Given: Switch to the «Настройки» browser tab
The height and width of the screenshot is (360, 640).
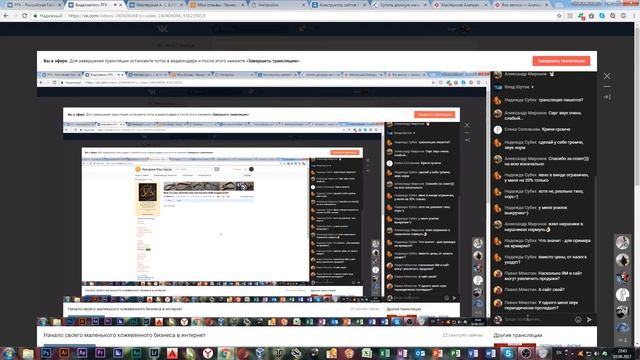Looking at the screenshot, I should pyautogui.click(x=278, y=5).
